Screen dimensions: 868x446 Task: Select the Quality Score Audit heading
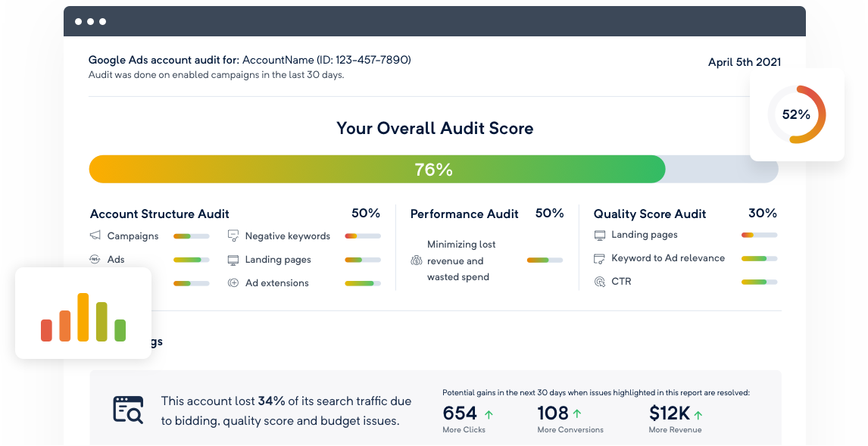click(x=649, y=214)
